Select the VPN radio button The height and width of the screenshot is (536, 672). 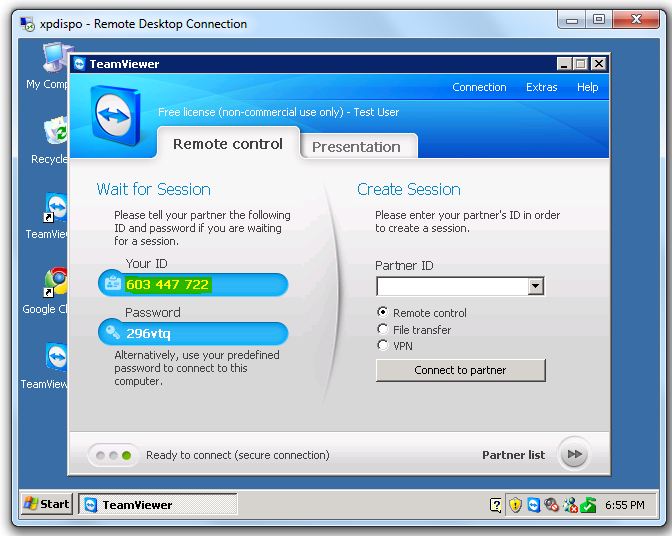point(382,345)
